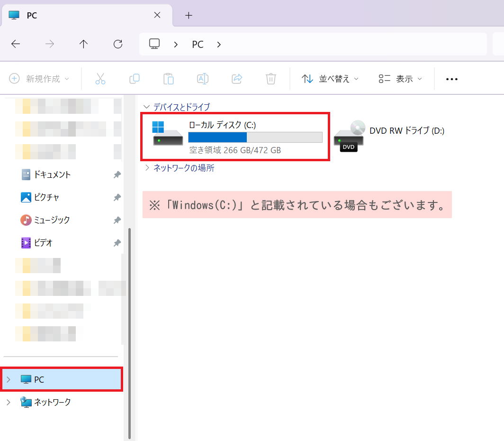The image size is (504, 441).
Task: Click the Refresh icon in navigation bar
Action: (x=117, y=44)
